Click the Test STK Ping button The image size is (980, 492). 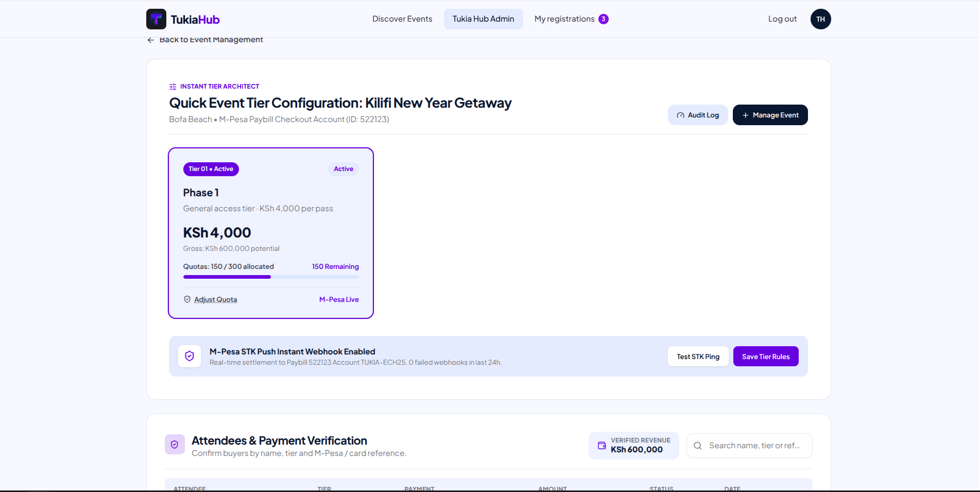pos(698,357)
